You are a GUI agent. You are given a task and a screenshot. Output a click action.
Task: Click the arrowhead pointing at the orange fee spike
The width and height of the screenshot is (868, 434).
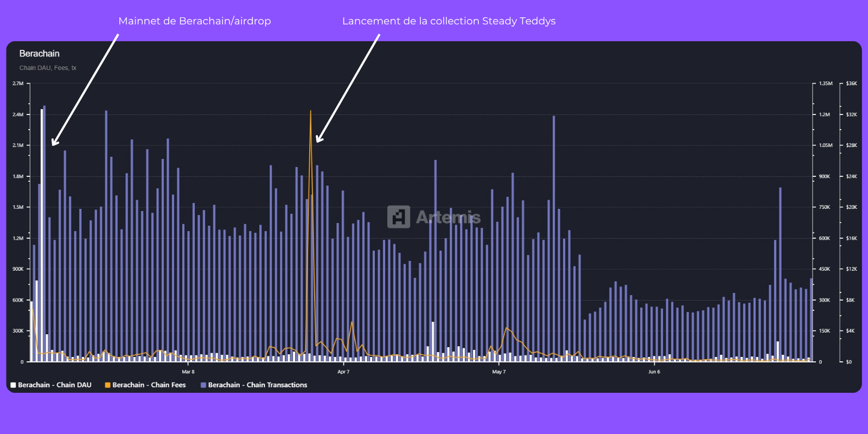318,140
